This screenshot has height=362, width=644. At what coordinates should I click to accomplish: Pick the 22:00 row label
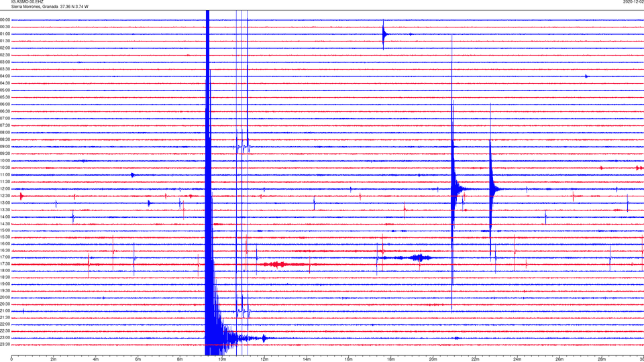click(x=5, y=324)
